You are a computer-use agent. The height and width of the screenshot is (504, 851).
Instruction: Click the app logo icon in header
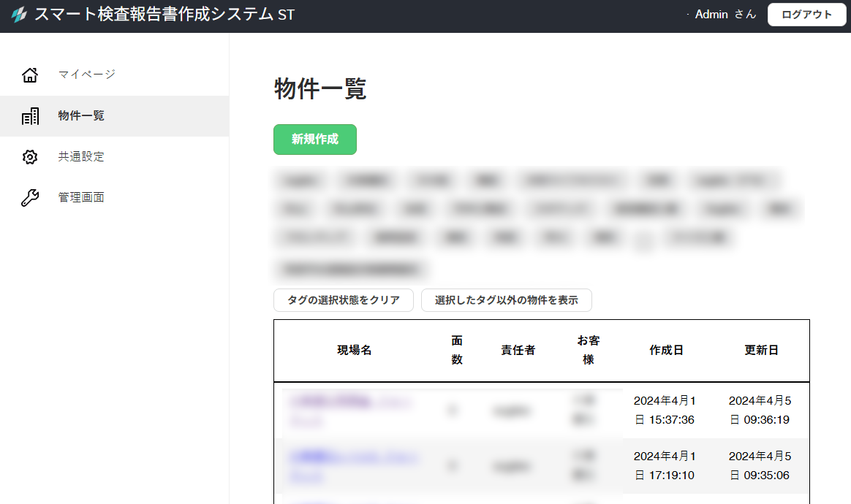click(x=19, y=15)
